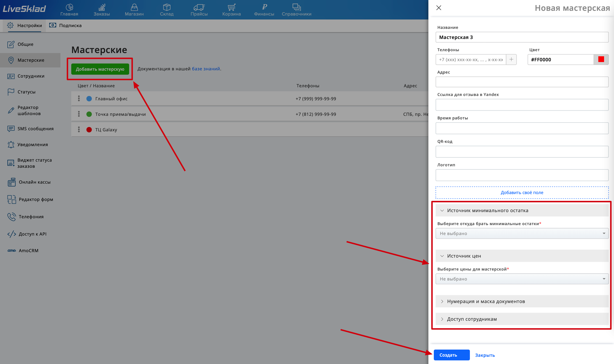Click the Редактор шаблонов pencil icon
614x364 pixels.
(11, 110)
